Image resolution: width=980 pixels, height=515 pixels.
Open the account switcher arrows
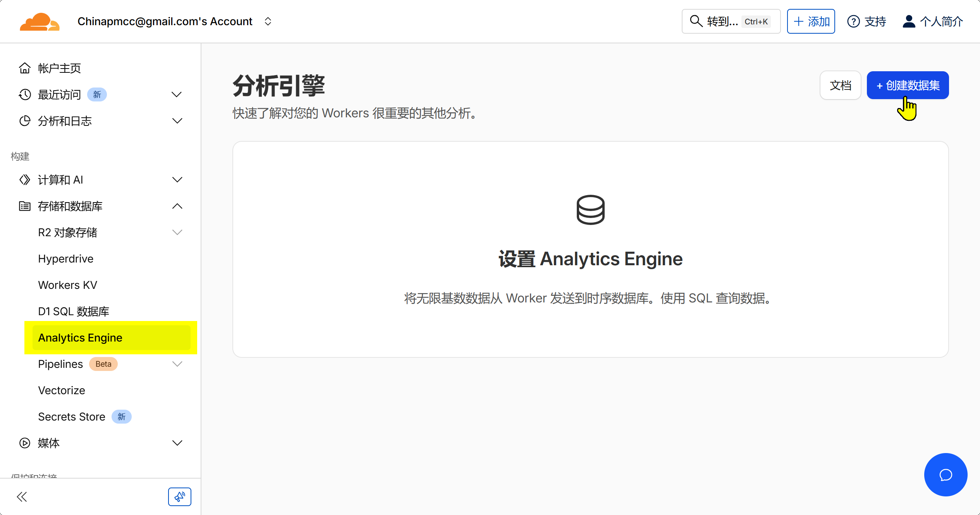[x=268, y=21]
